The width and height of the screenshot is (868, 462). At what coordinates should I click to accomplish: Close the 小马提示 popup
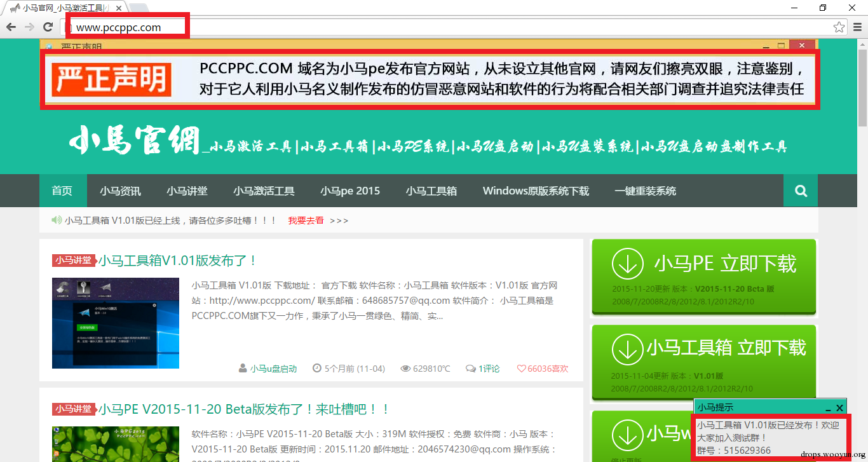coord(839,408)
